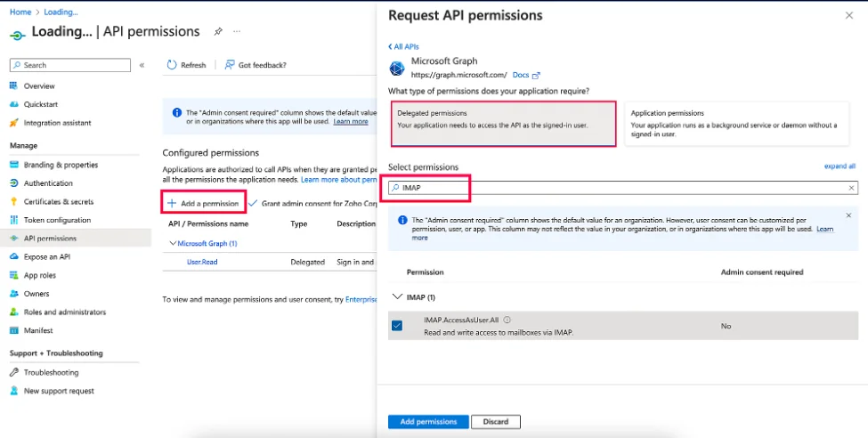Click expand all permissions link

[840, 166]
